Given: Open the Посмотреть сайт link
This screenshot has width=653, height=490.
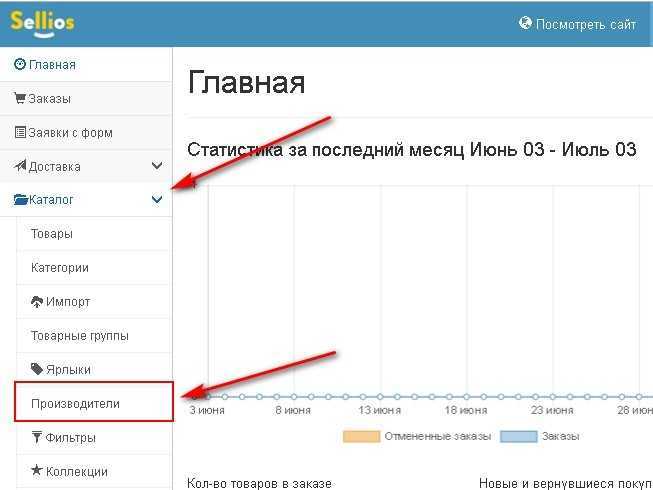Looking at the screenshot, I should pyautogui.click(x=586, y=24).
